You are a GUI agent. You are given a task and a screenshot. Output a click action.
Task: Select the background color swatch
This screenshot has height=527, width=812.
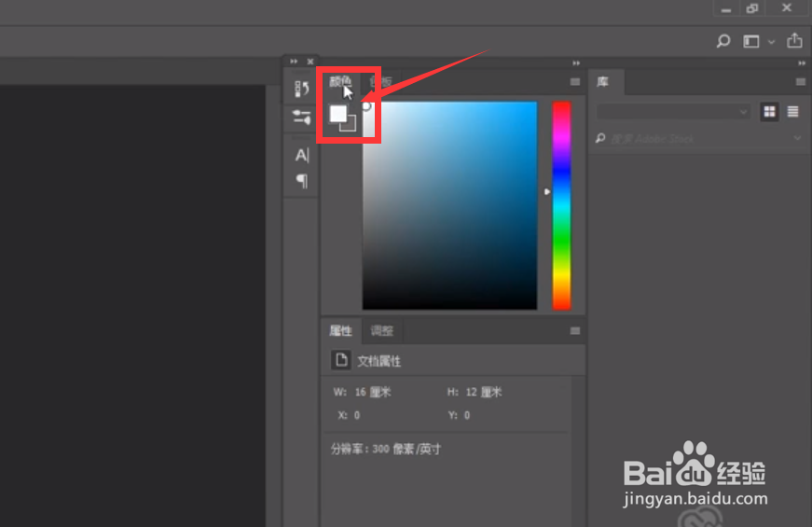click(351, 125)
